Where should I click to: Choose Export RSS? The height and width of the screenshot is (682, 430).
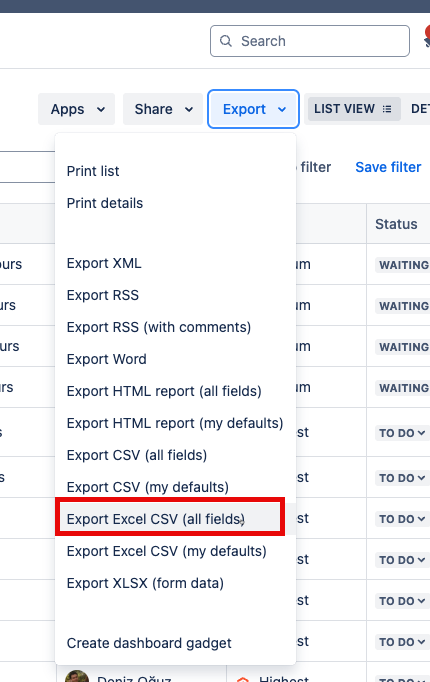[176, 295]
